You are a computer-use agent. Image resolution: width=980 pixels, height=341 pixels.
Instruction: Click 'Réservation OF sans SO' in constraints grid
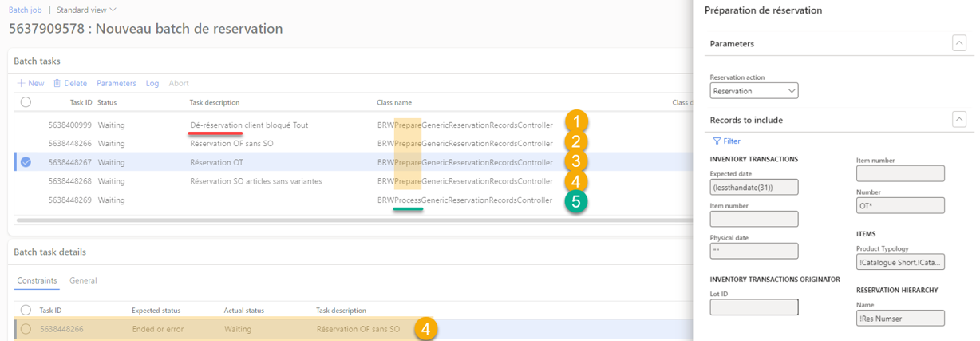click(x=358, y=329)
